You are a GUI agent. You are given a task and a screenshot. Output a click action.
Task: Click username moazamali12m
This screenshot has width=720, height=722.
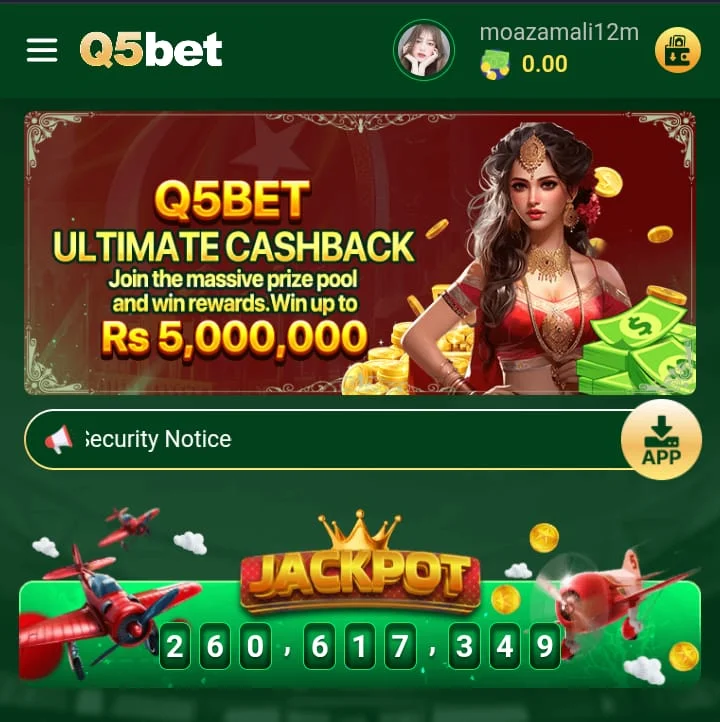click(x=559, y=32)
